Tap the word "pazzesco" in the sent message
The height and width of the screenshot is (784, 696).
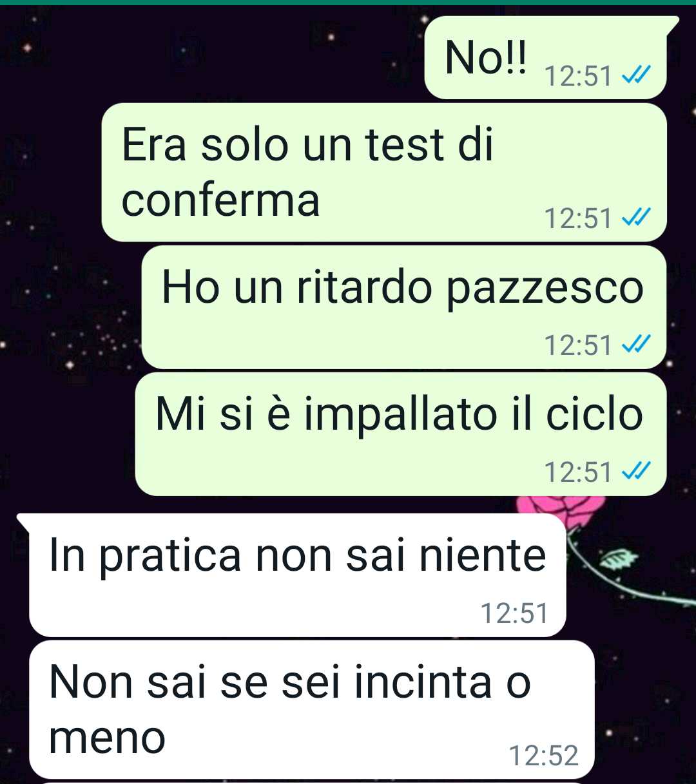[545, 289]
